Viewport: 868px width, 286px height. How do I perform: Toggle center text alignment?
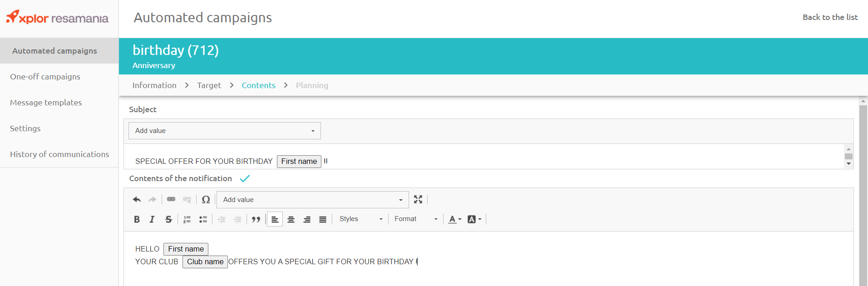(x=291, y=219)
